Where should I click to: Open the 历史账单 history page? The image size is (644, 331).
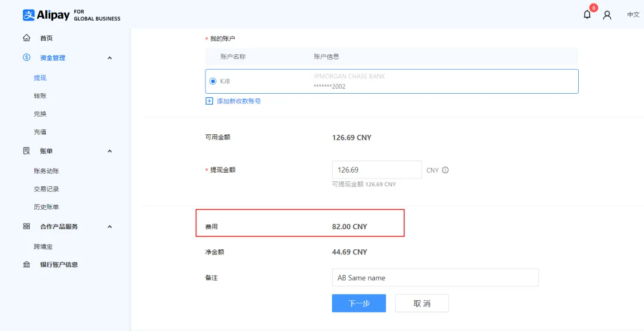click(x=48, y=206)
